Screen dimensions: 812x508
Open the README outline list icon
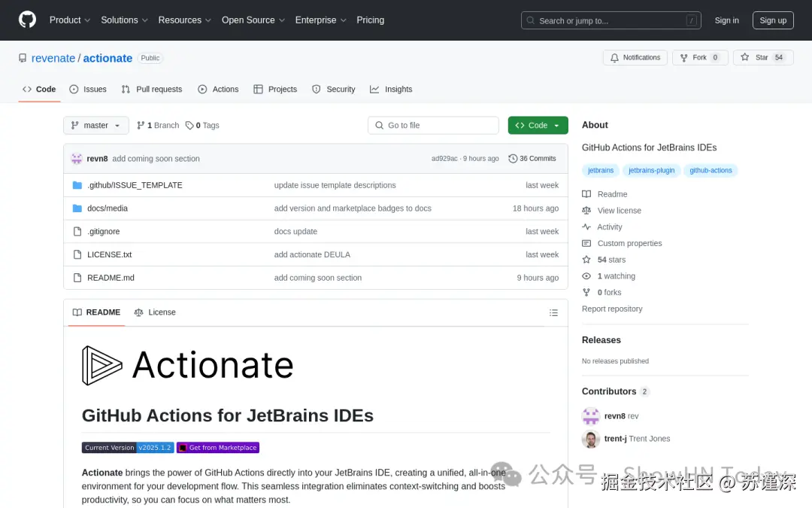(553, 312)
